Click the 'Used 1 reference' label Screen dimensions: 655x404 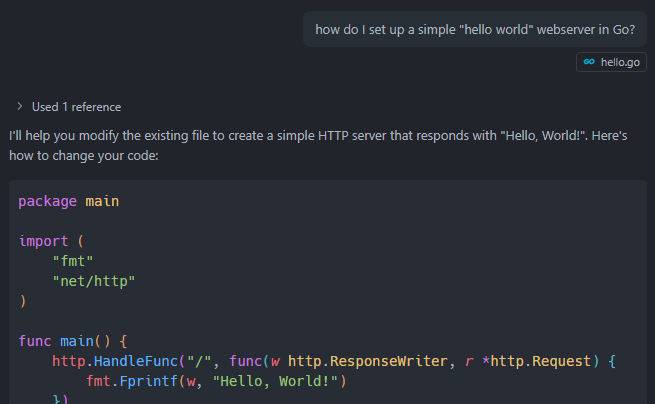click(x=76, y=107)
